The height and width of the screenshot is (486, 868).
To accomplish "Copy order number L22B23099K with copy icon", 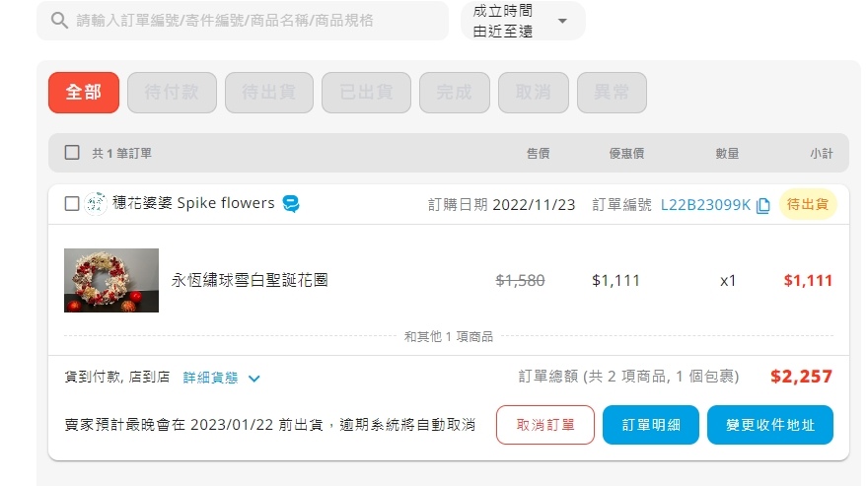I will click(x=762, y=205).
